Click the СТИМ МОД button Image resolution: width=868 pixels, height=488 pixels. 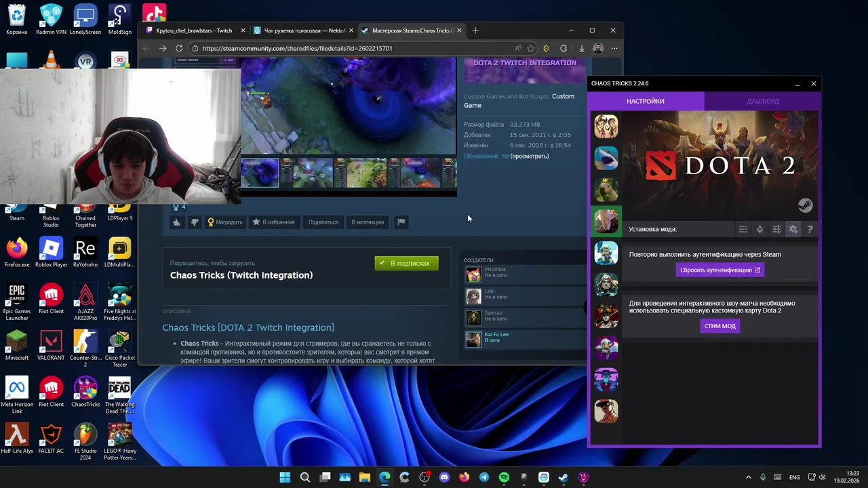click(x=720, y=326)
